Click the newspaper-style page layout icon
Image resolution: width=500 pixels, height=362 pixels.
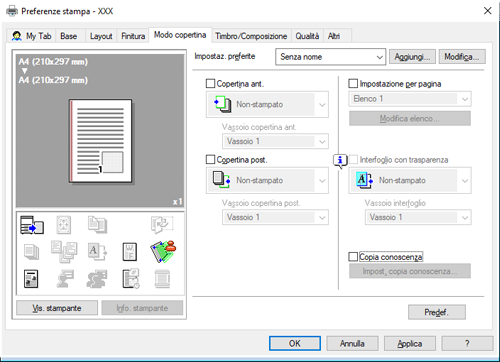click(31, 279)
